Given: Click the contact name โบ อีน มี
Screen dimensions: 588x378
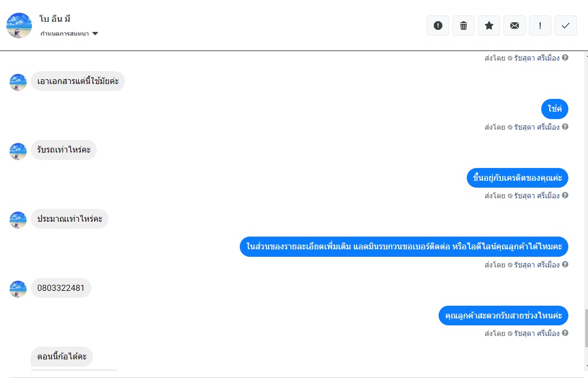Looking at the screenshot, I should pos(55,19).
